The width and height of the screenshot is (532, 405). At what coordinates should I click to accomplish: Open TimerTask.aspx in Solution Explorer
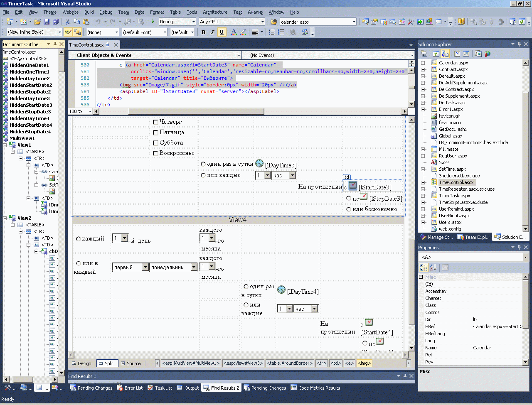(455, 196)
